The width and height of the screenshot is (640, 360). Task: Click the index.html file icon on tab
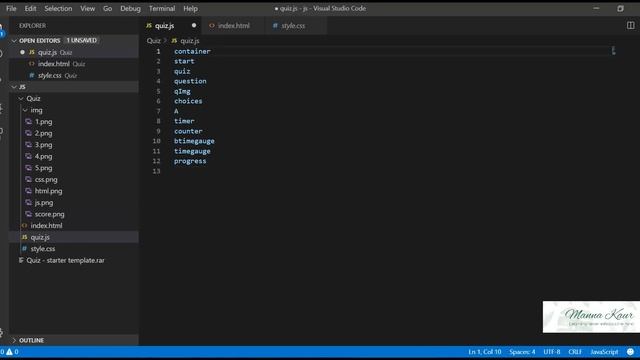[211, 25]
